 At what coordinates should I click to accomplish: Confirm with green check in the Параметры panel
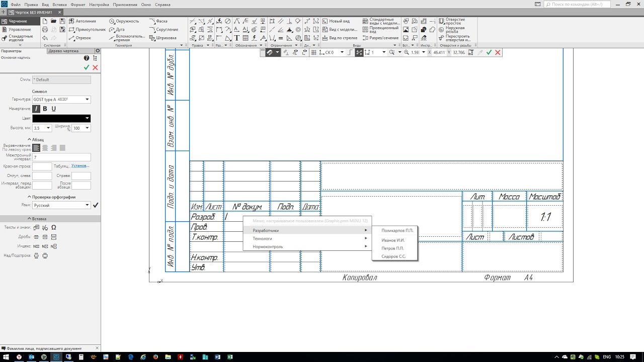87,67
